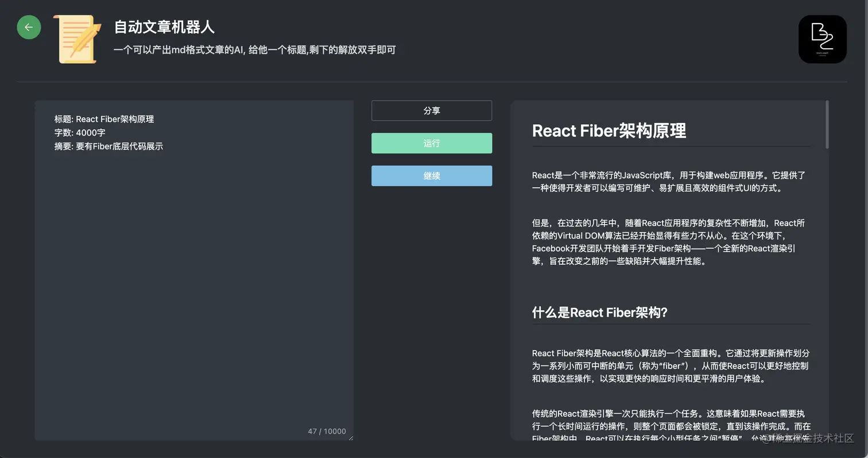The image size is (868, 458).
Task: Click the subheading 什么是React Fiber架构?
Action: (x=600, y=313)
